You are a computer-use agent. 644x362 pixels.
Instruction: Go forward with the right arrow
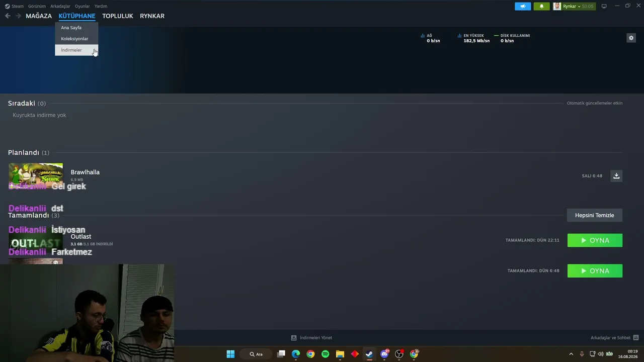point(18,16)
